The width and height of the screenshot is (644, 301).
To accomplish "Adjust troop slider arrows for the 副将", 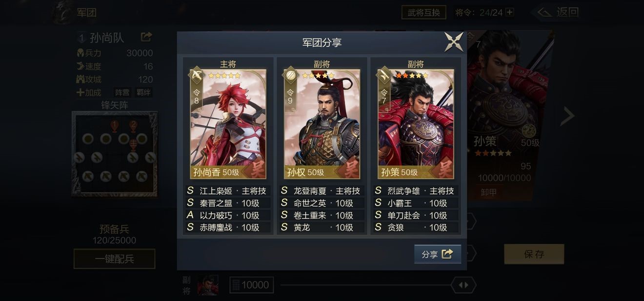I will tap(463, 285).
